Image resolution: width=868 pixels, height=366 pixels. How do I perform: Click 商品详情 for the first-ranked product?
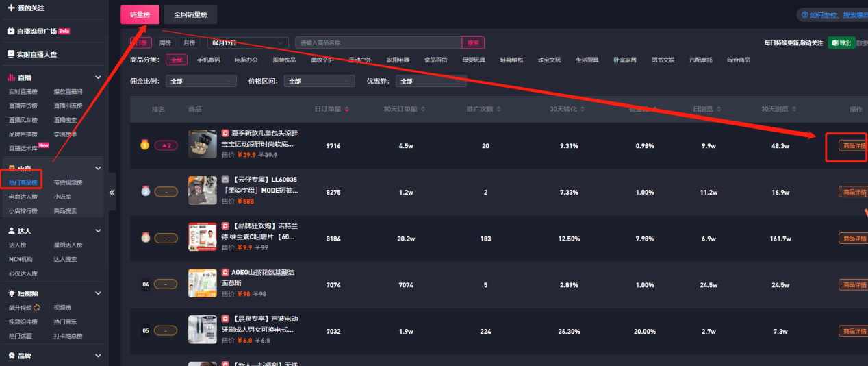[x=853, y=145]
